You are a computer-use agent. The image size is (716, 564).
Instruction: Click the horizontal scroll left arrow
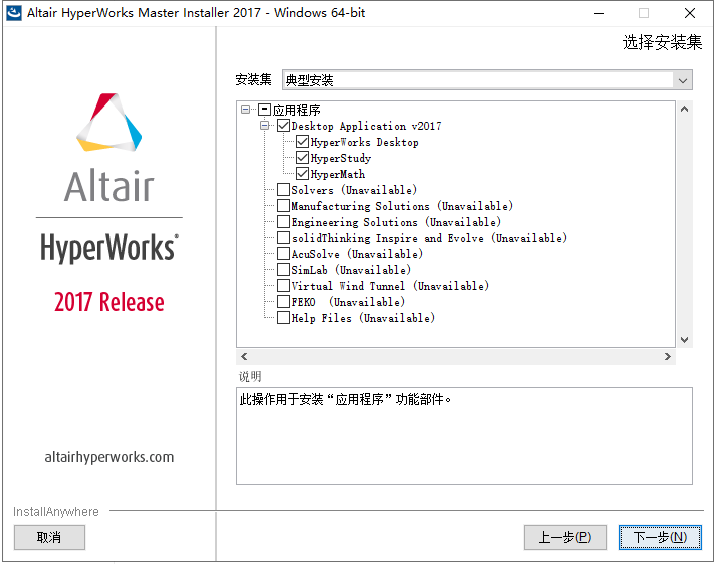[244, 356]
